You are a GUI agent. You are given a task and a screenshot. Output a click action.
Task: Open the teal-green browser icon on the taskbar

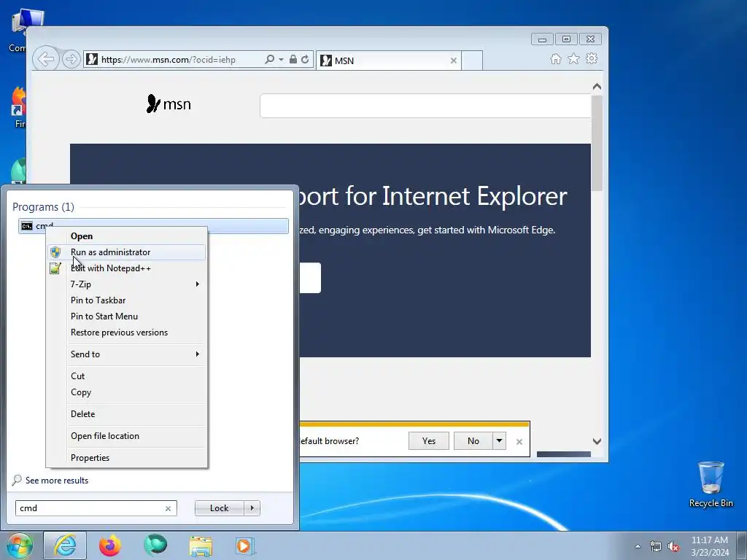click(x=155, y=545)
